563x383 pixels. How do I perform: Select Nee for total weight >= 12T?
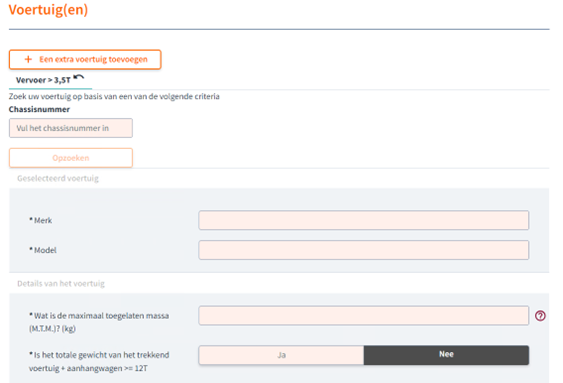coord(446,355)
